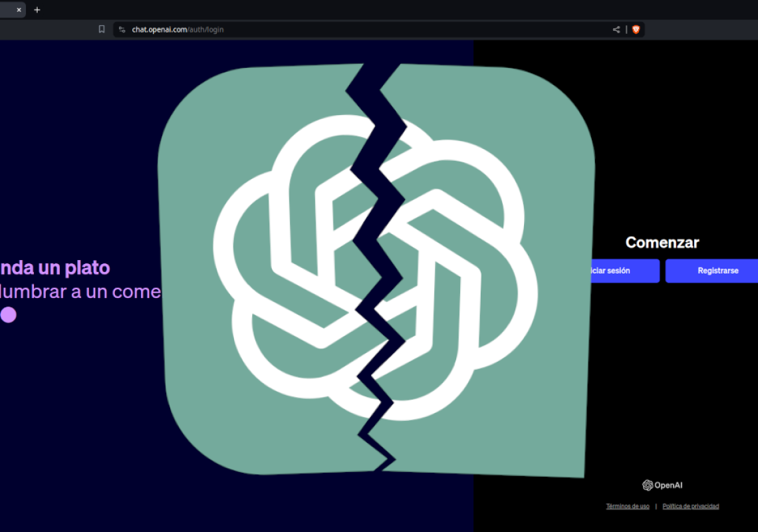Open the Términos de uso link
This screenshot has height=532, width=758.
tap(628, 506)
